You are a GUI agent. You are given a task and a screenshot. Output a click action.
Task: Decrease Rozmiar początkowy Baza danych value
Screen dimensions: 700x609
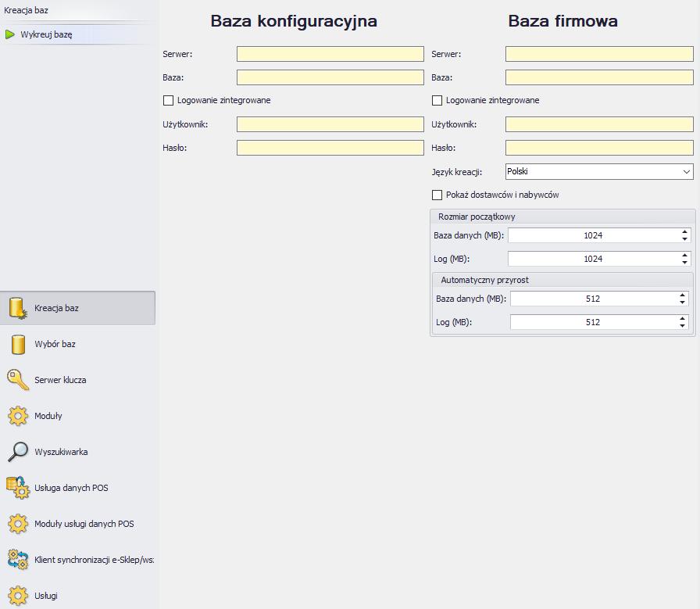click(x=685, y=239)
